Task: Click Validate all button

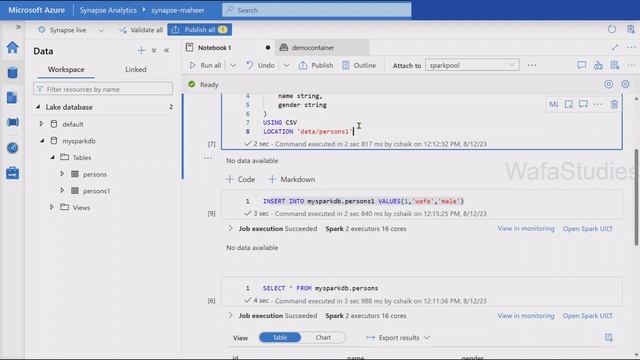Action: (x=141, y=30)
